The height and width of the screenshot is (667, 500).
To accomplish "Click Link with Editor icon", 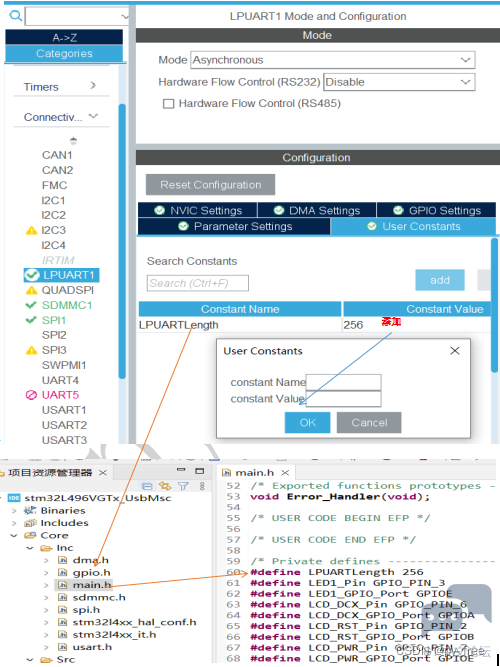I will pyautogui.click(x=165, y=486).
